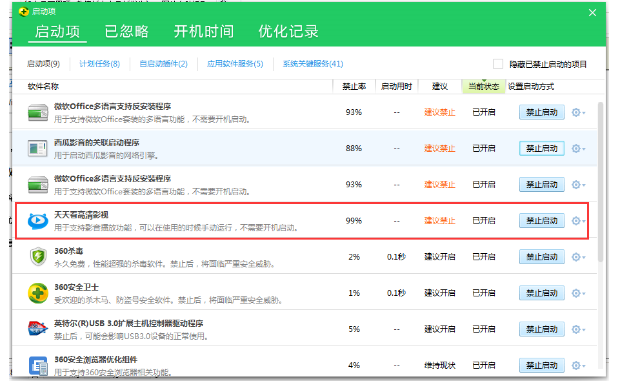Image resolution: width=625 pixels, height=382 pixels.
Task: Click the 西瓜影音 program icon
Action: (38, 149)
